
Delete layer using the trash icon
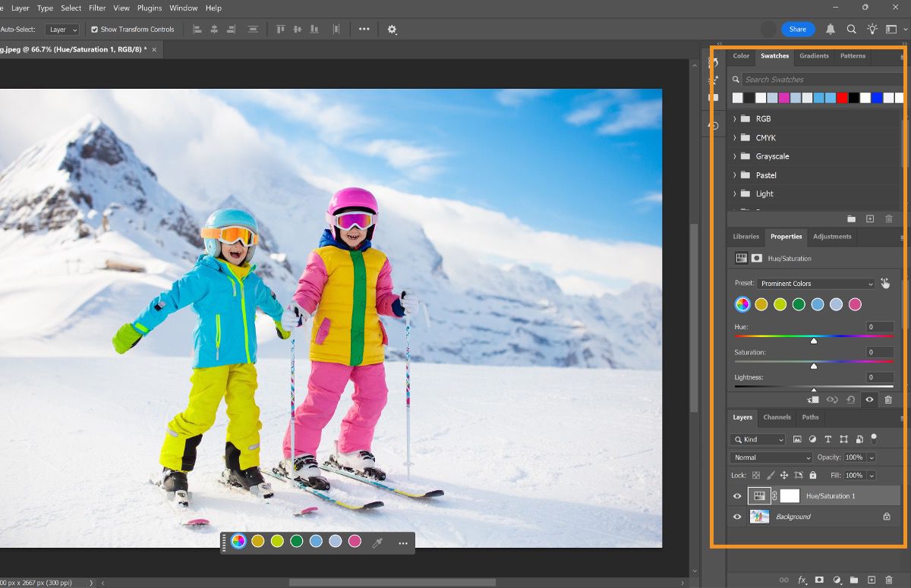pos(890,580)
